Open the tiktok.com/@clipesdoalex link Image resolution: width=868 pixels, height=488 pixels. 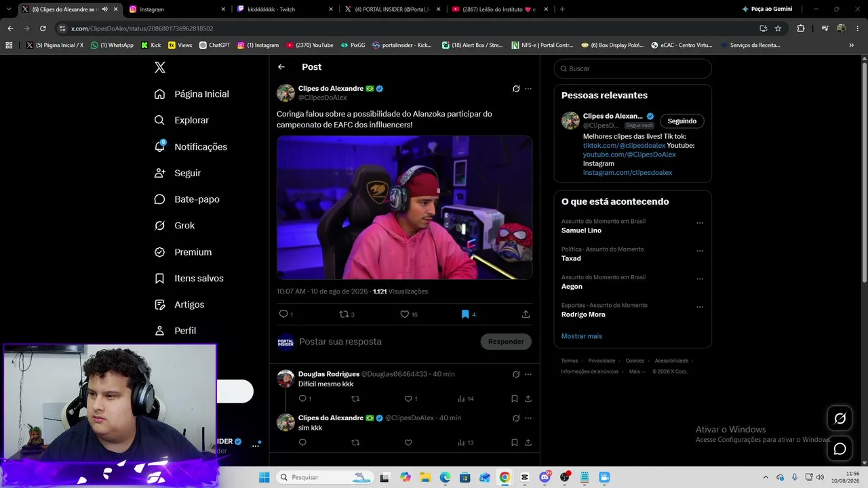click(x=624, y=146)
